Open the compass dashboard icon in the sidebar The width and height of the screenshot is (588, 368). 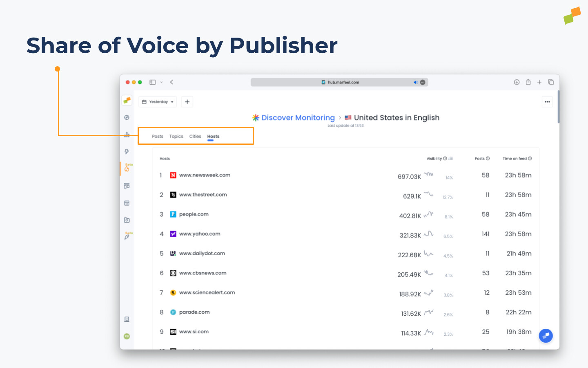127,117
